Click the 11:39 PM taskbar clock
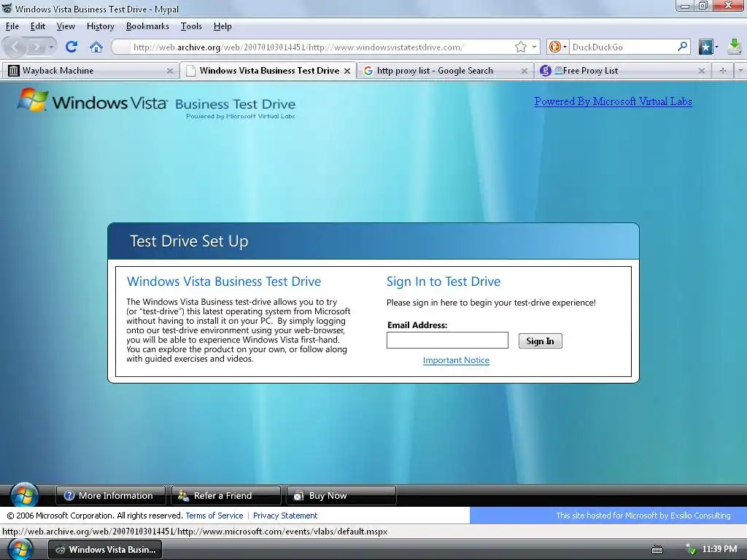Viewport: 747px width, 560px height. pos(719,549)
